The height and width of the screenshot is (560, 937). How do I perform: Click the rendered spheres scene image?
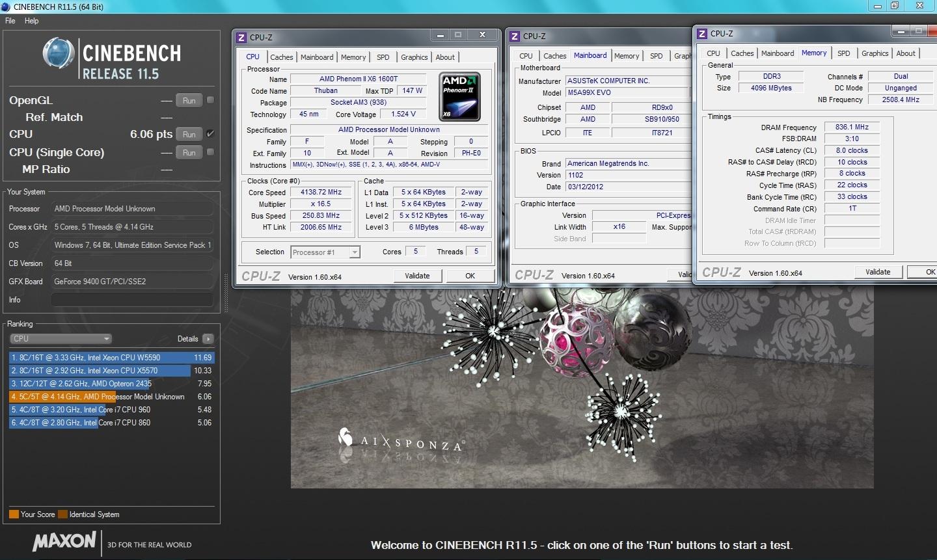pos(582,388)
